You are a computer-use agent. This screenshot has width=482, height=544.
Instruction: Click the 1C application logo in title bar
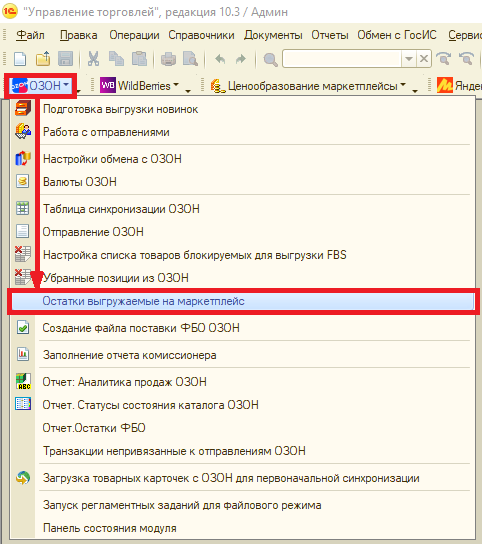tap(9, 12)
